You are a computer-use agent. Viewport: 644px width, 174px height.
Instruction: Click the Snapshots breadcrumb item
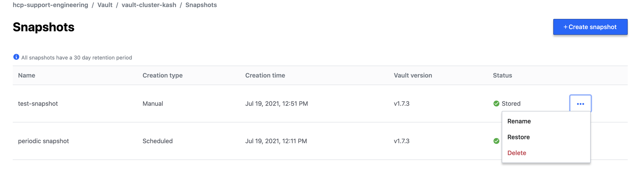pos(201,5)
